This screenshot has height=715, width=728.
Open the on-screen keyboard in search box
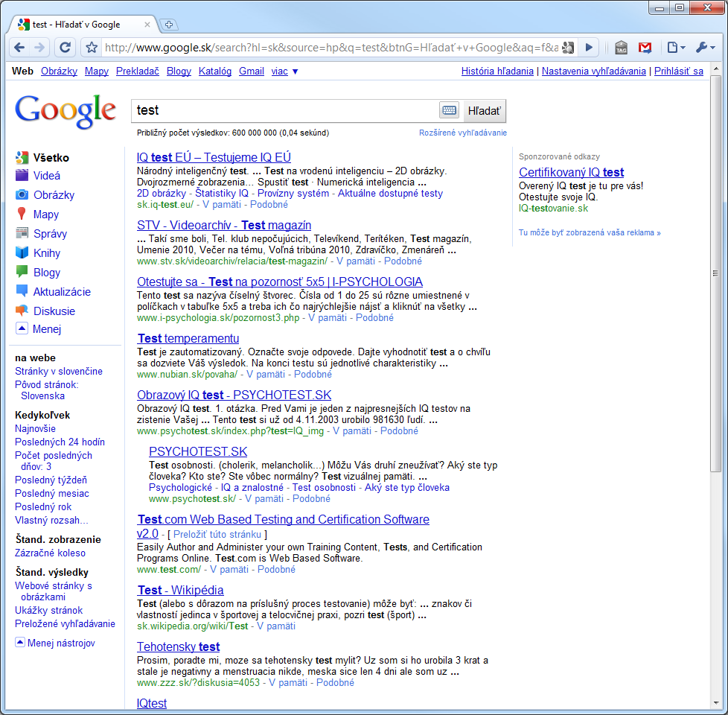[x=449, y=110]
